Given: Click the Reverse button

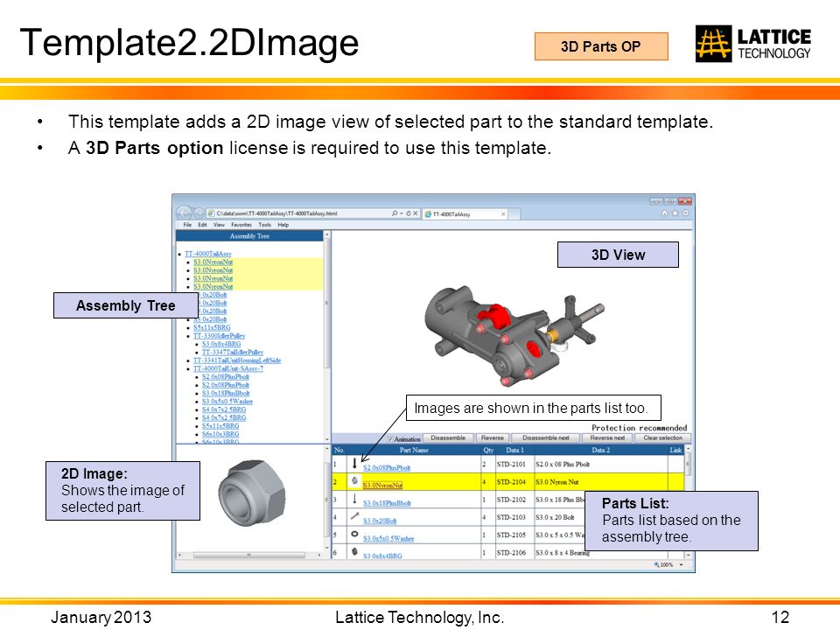Looking at the screenshot, I should pos(492,438).
